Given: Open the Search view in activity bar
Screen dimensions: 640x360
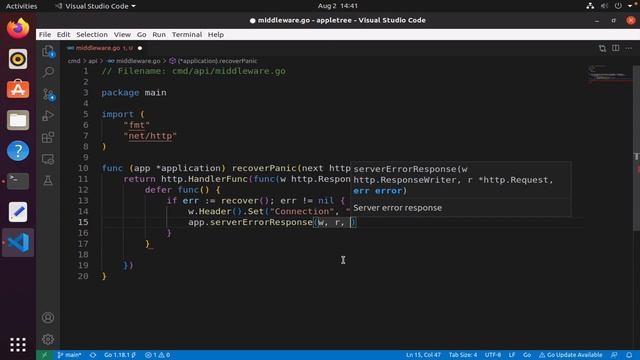Looking at the screenshot, I should (x=48, y=72).
